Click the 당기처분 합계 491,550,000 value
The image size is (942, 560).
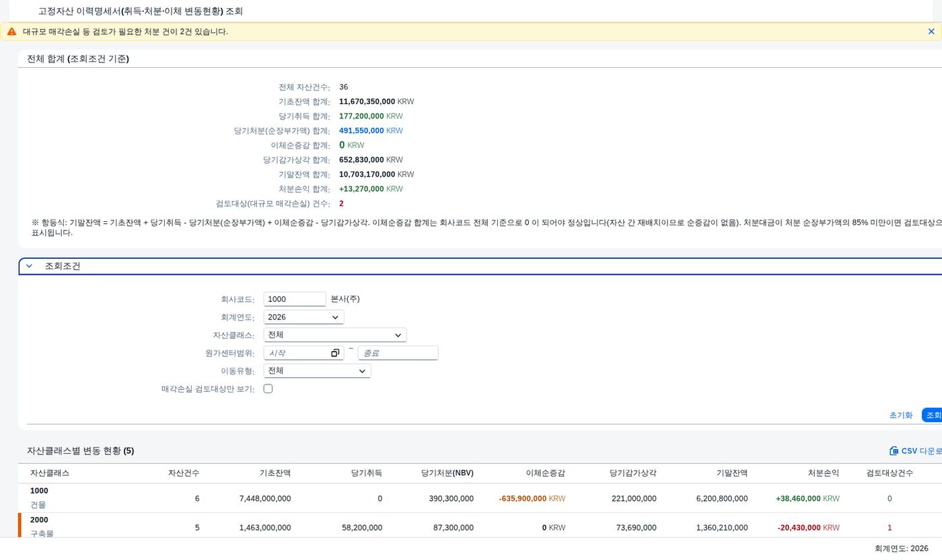pos(371,131)
